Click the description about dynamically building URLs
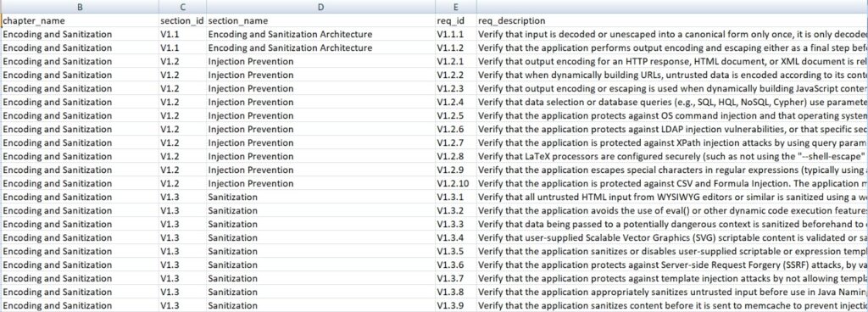Image resolution: width=868 pixels, height=312 pixels. (x=672, y=75)
